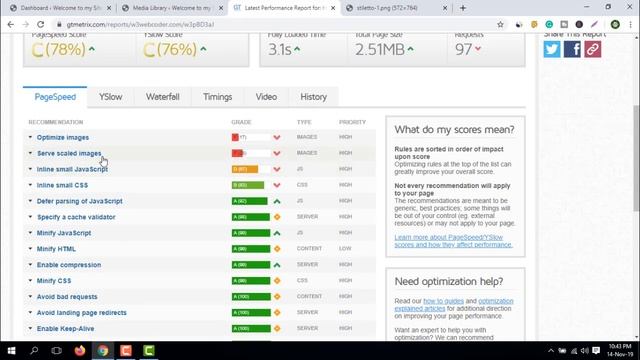Expand Specify a cache validator arrow

point(30,217)
